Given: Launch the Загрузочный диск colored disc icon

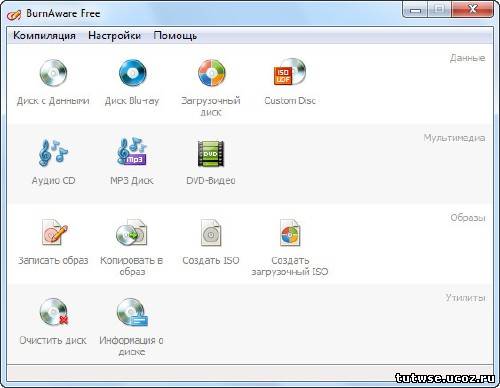Looking at the screenshot, I should pyautogui.click(x=211, y=73).
